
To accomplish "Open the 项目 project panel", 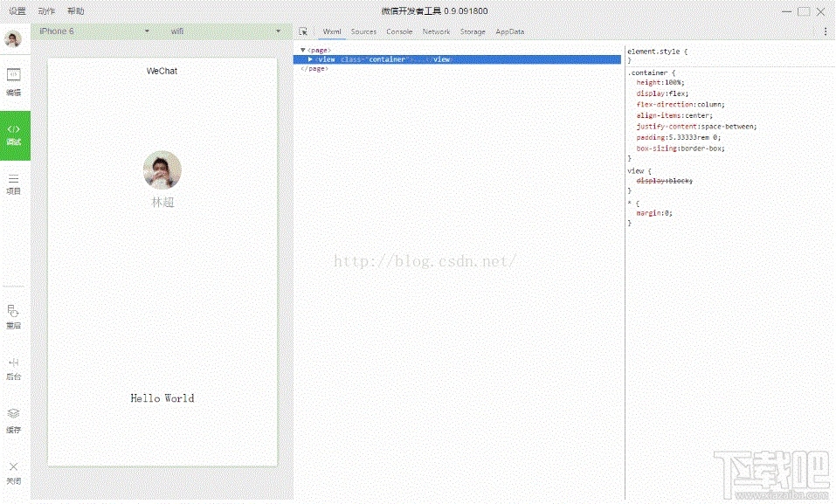I will point(14,184).
